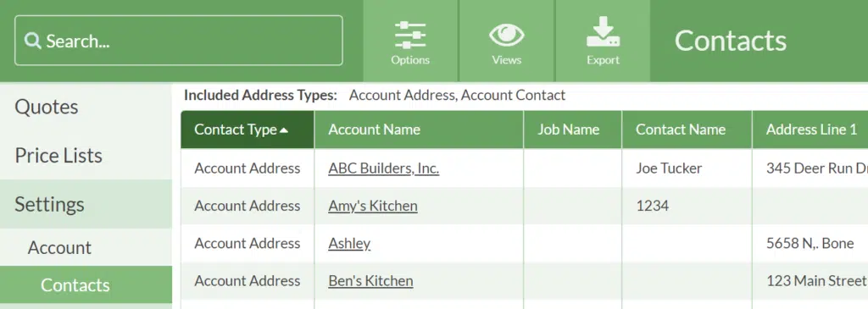Click the Joe Tucker contact name cell
Viewport: 868px width, 309px height.
tap(687, 168)
